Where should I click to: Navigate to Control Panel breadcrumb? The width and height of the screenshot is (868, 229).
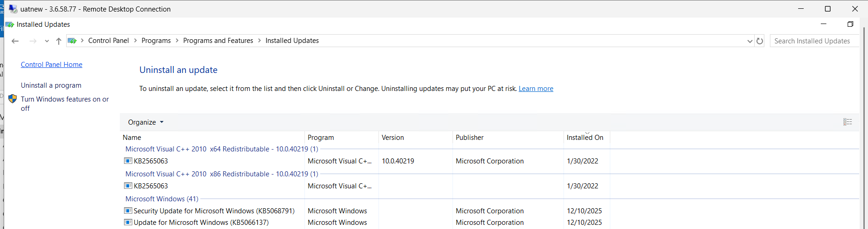pyautogui.click(x=108, y=41)
